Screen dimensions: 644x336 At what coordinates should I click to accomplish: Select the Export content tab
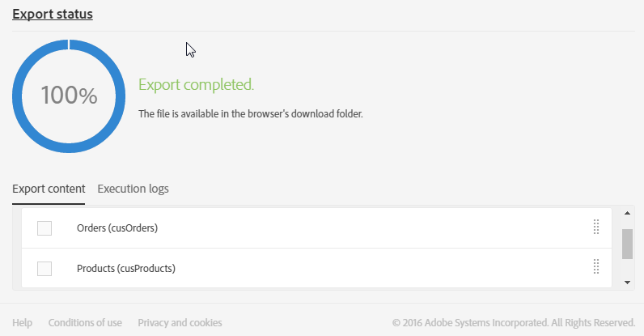click(x=49, y=189)
